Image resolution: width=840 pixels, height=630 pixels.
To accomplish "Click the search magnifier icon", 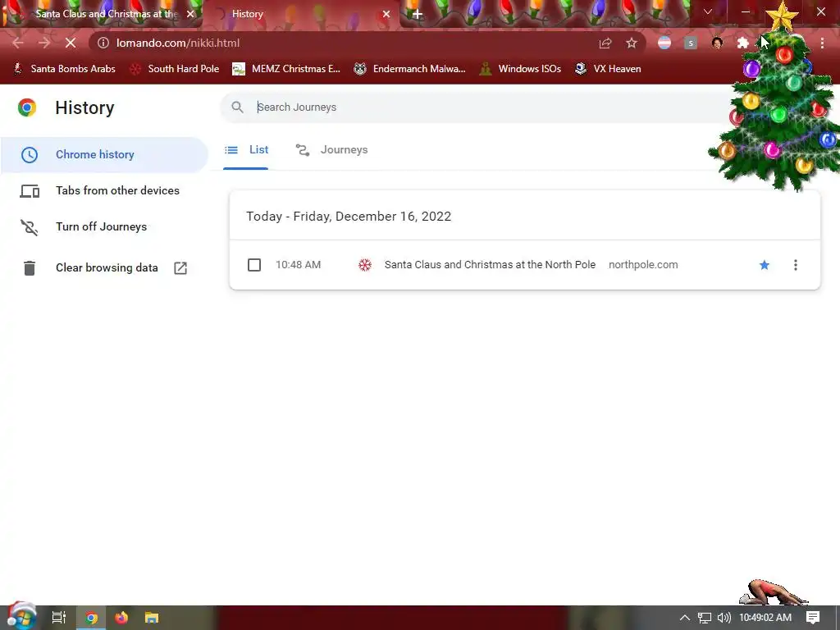I will [x=237, y=107].
